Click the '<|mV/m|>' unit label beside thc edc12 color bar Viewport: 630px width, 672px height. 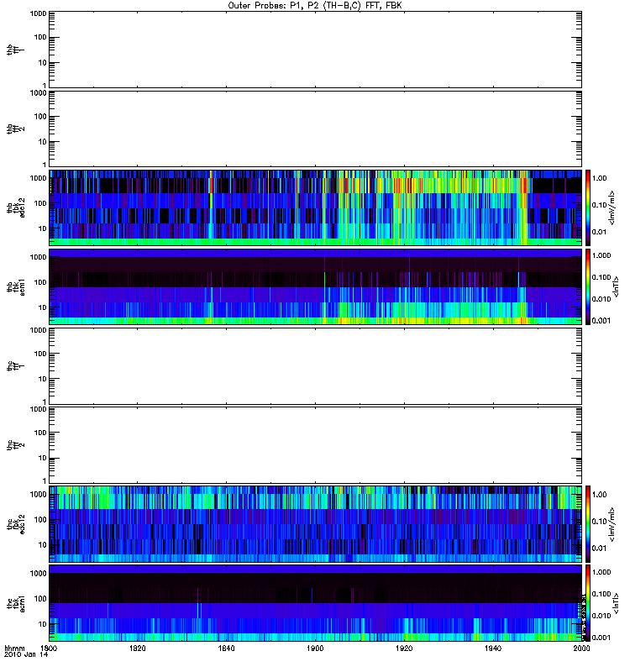[612, 524]
